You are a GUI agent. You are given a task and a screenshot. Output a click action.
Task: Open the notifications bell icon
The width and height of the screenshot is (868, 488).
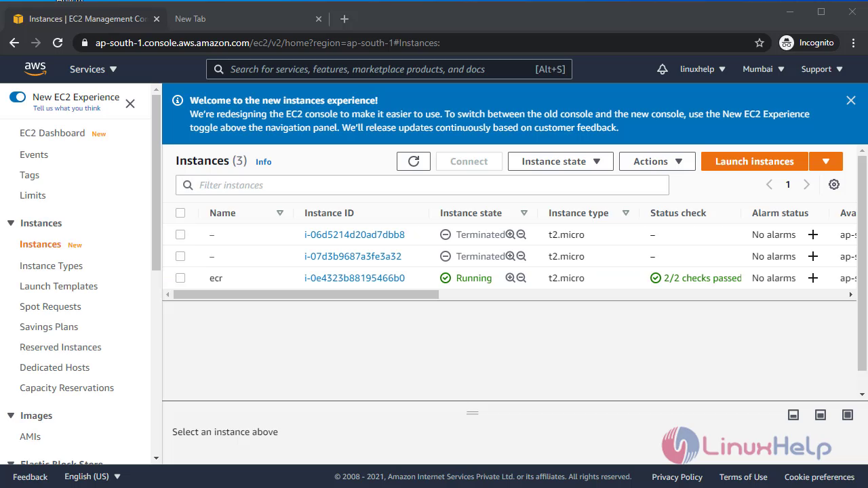pyautogui.click(x=663, y=69)
